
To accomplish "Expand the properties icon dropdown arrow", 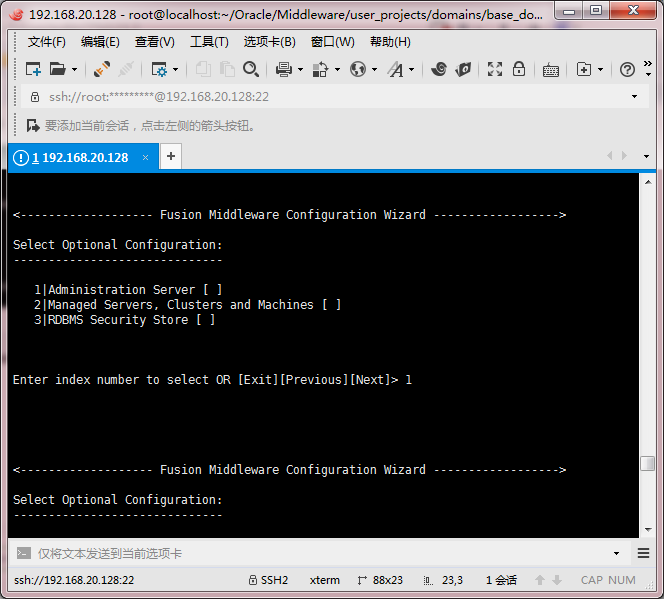I will (175, 69).
